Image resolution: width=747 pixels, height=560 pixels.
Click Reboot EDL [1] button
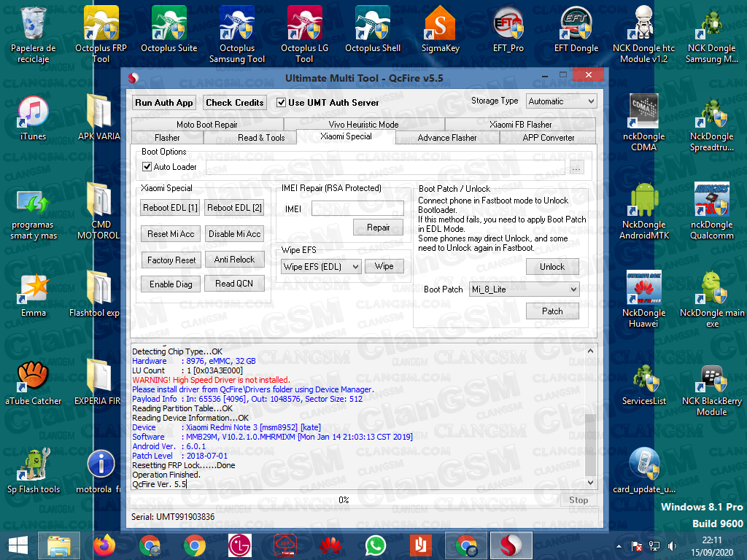pyautogui.click(x=170, y=208)
